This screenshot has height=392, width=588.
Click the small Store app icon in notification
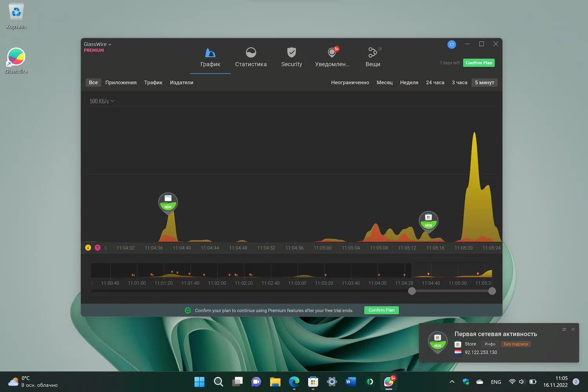point(458,344)
